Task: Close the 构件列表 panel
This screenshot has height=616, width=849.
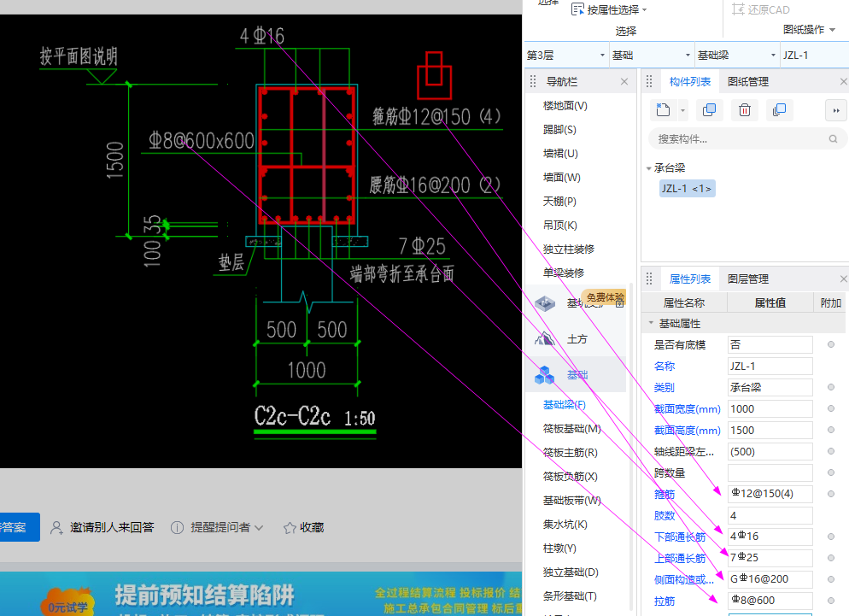Action: 844,82
